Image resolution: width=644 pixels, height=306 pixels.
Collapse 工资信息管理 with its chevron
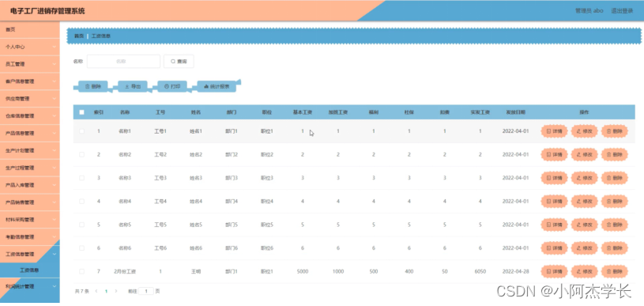[x=55, y=255]
